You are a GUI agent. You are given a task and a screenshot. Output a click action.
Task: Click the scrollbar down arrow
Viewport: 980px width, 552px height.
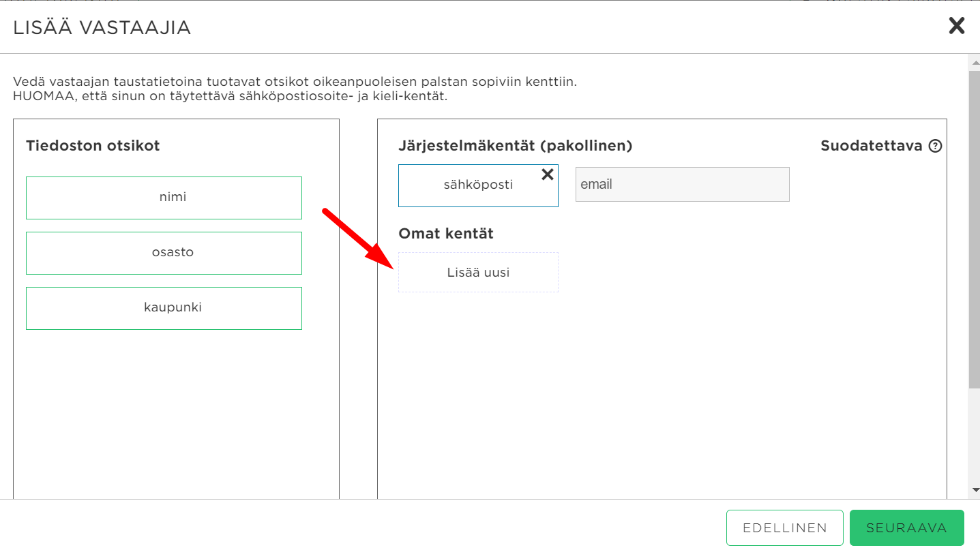click(x=974, y=490)
